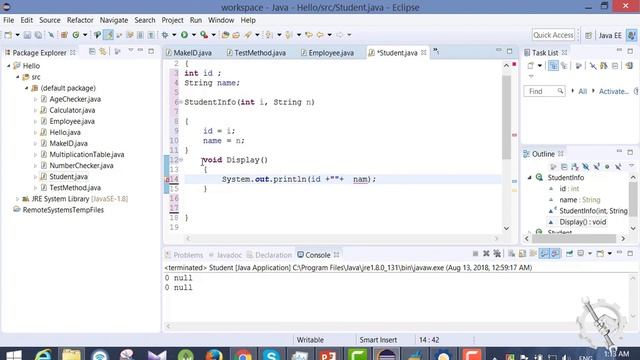Select Calculator.java in Package Explorer
640x360 pixels.
pos(72,110)
